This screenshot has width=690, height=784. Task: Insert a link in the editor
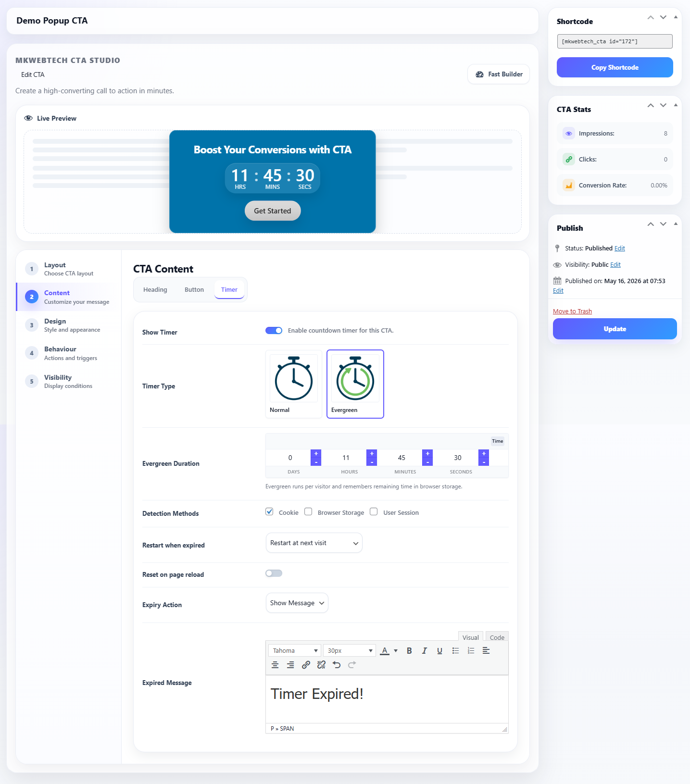[306, 665]
